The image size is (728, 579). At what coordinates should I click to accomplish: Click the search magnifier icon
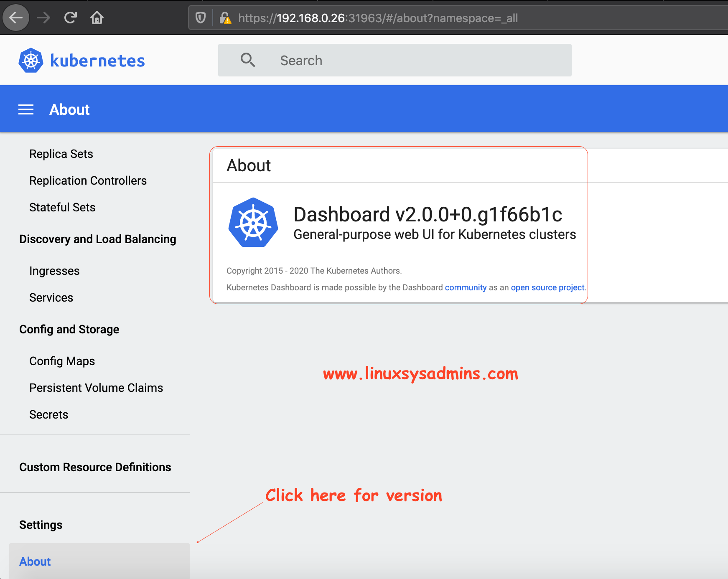(x=248, y=60)
